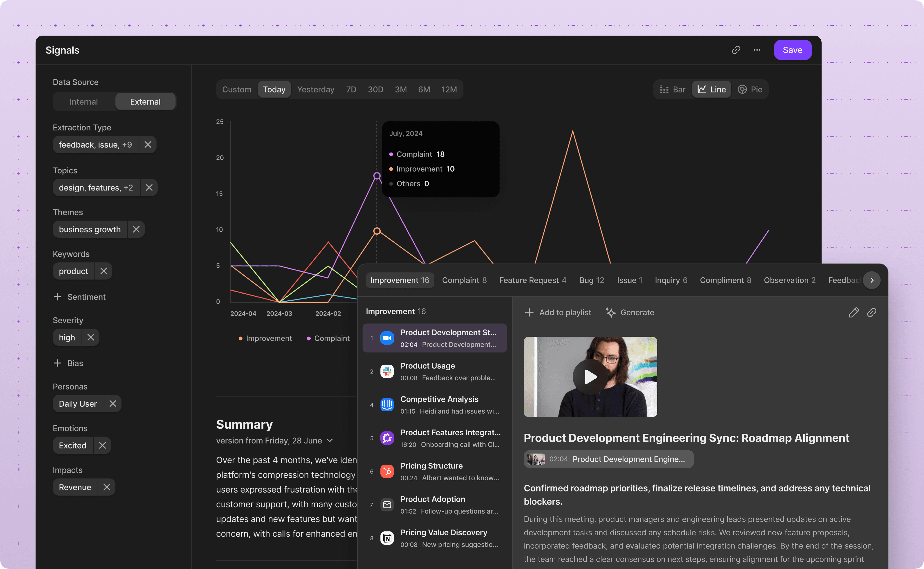Switch data source to Internal
924x569 pixels.
[x=83, y=102]
